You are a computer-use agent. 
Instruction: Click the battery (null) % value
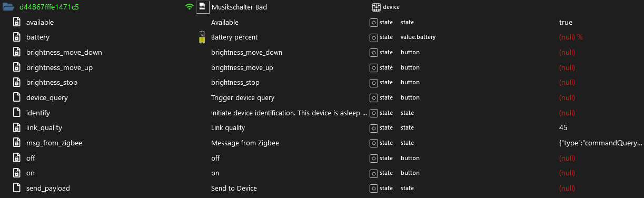pos(571,37)
